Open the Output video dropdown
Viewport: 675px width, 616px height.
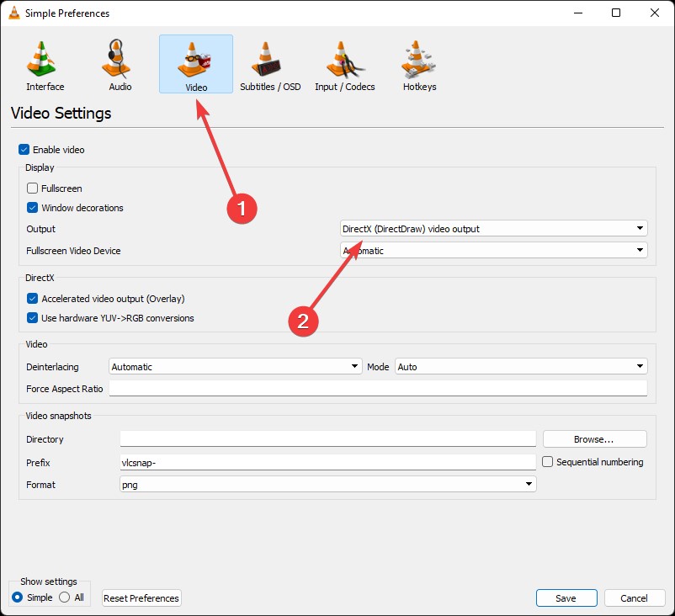[x=493, y=228]
